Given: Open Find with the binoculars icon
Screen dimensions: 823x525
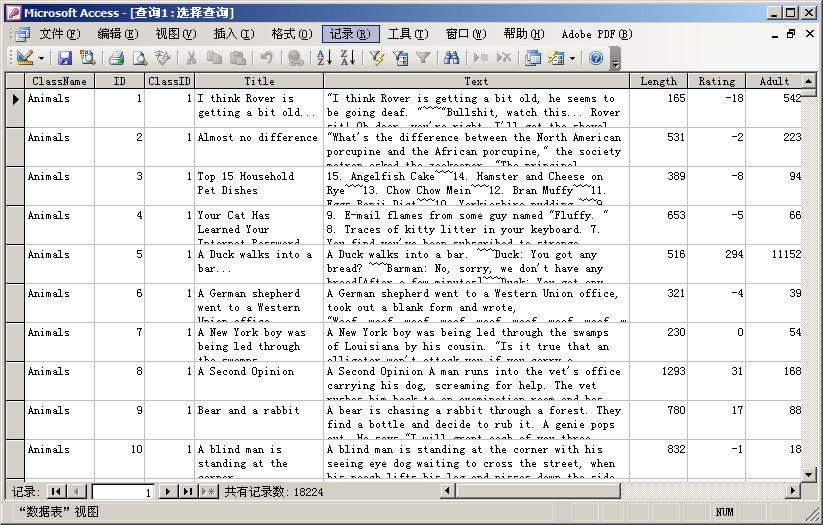Looking at the screenshot, I should click(x=451, y=58).
